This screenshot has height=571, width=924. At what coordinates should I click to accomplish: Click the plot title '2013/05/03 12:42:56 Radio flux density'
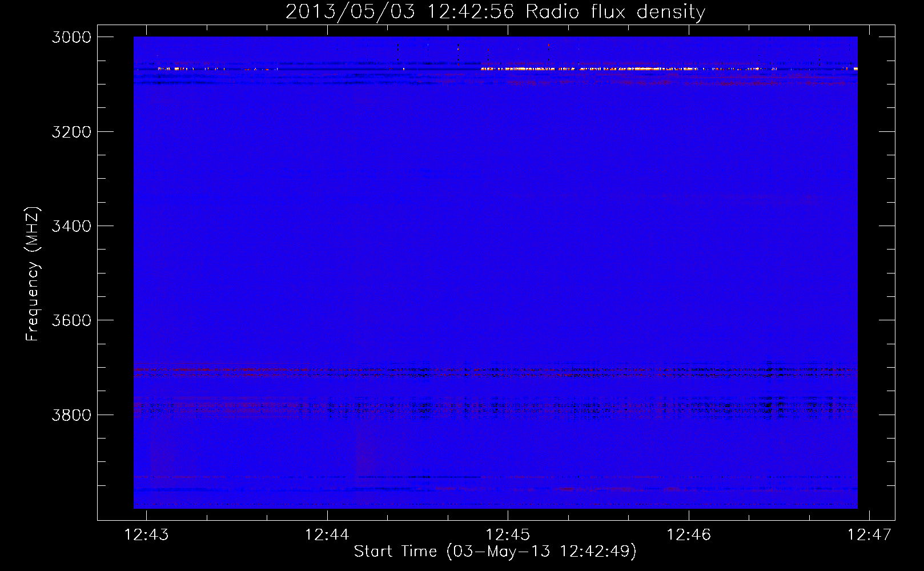point(495,12)
